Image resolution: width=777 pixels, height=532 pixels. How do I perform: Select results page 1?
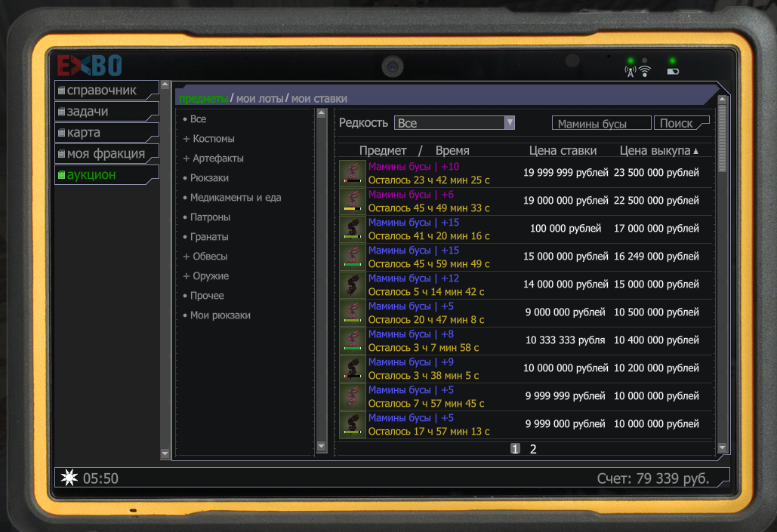(x=515, y=449)
